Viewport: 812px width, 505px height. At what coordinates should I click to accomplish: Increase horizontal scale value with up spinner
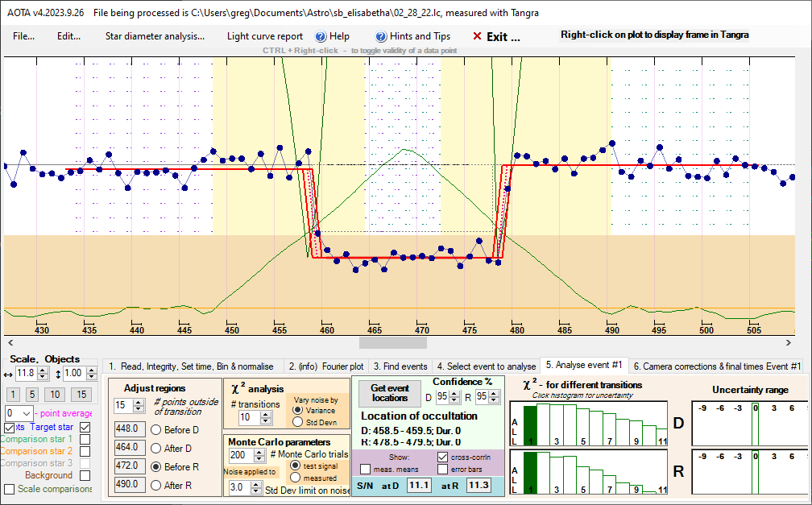click(x=43, y=370)
